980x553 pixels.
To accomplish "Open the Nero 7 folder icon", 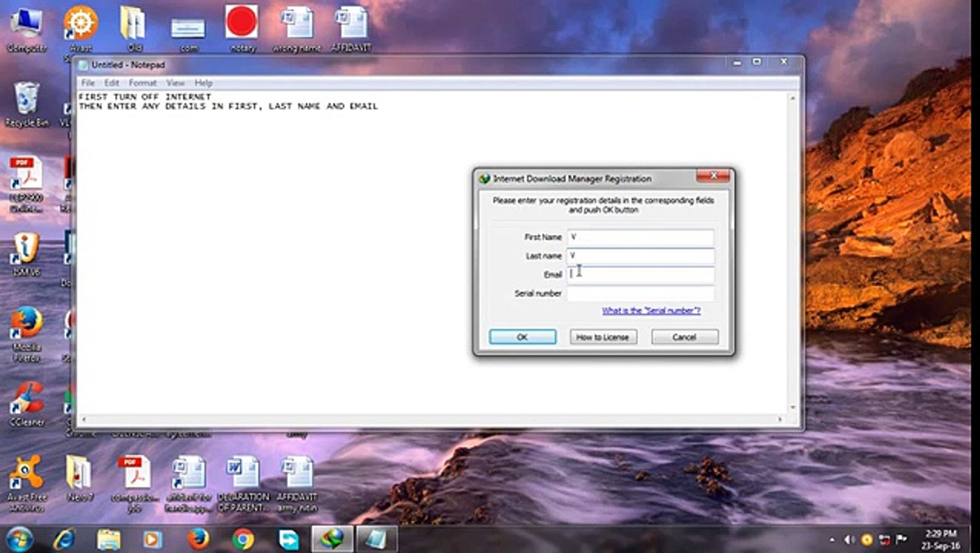I will click(x=80, y=478).
